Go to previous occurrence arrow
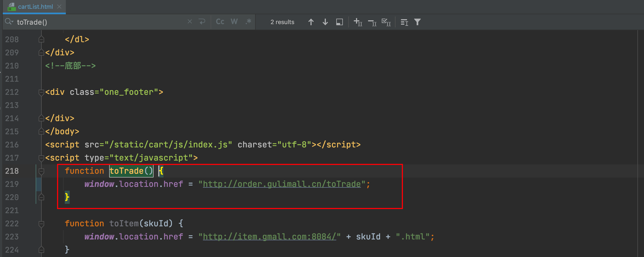Screen dimensions: 644x257 point(311,22)
